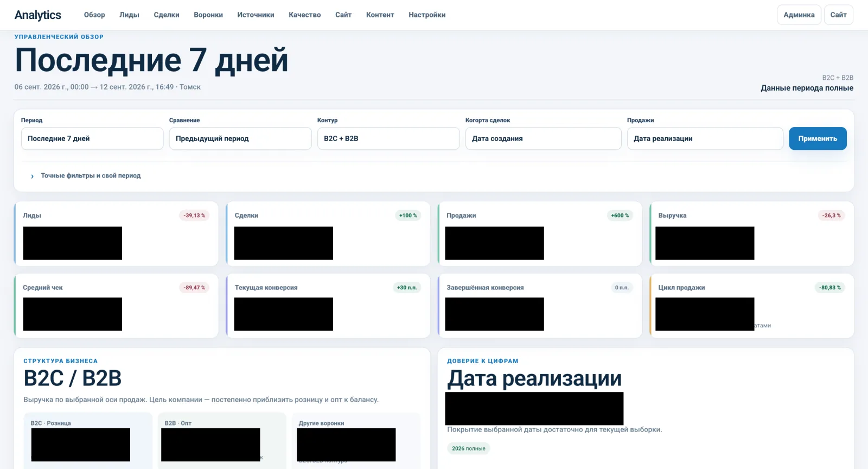868x469 pixels.
Task: Click the -26,3 % badge on Выручка
Action: pos(831,216)
